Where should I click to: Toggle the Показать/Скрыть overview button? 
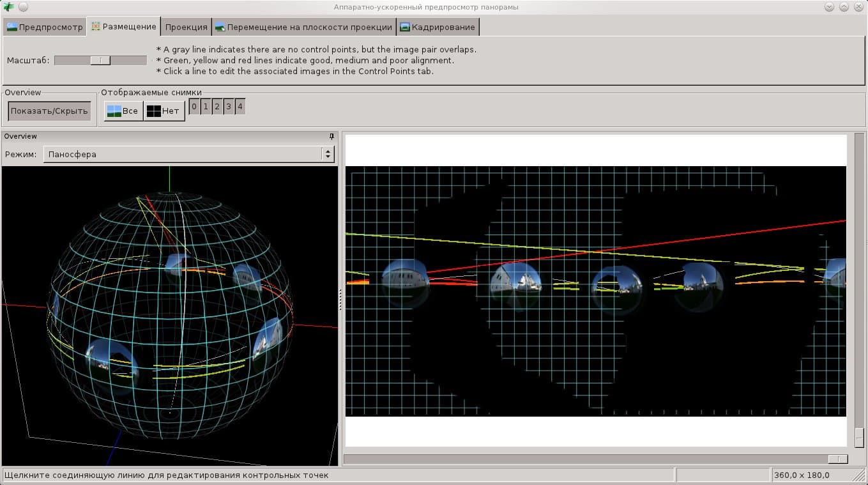tap(49, 111)
